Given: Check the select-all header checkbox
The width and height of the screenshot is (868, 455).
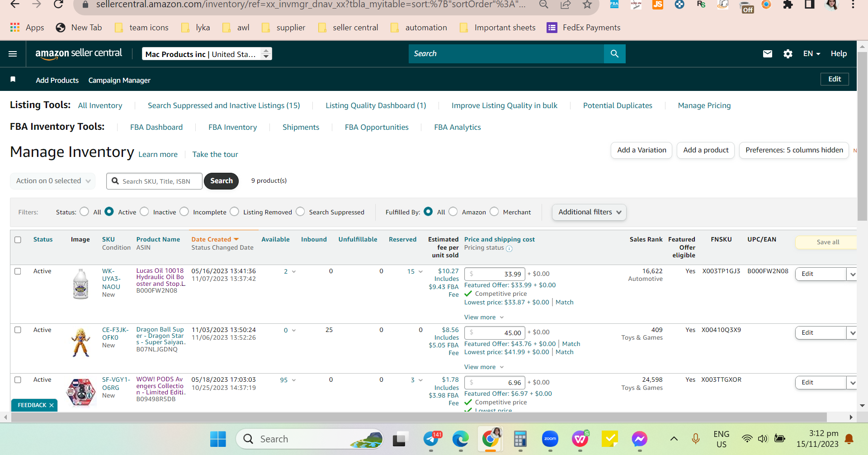Looking at the screenshot, I should click(x=18, y=240).
